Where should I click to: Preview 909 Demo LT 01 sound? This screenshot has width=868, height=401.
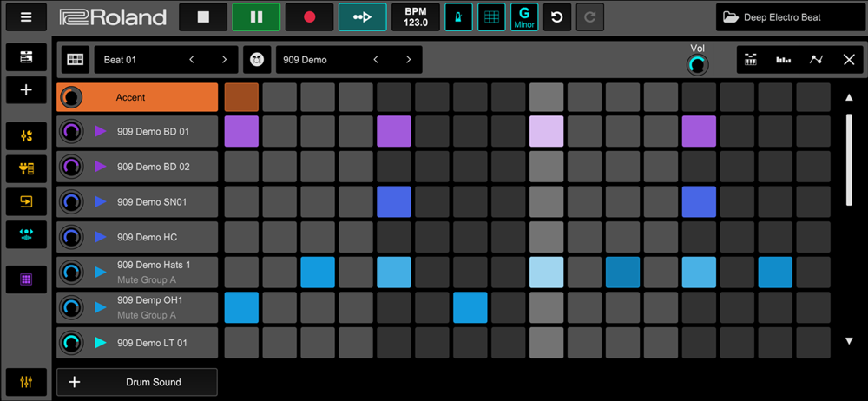100,343
